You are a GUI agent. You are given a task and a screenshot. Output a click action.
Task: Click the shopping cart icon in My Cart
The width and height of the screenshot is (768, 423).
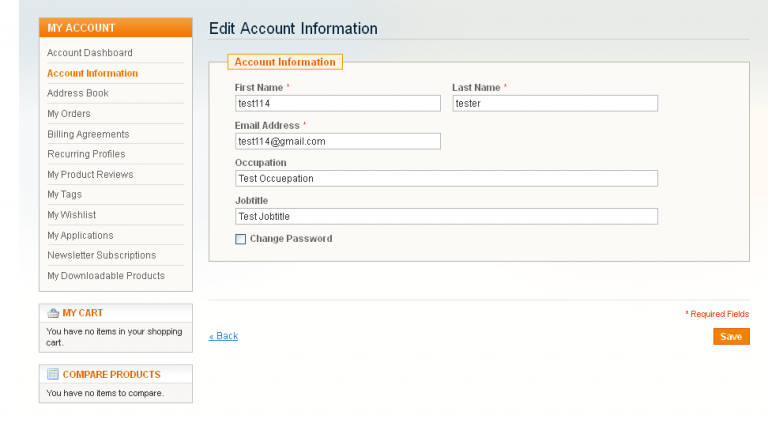pos(53,313)
